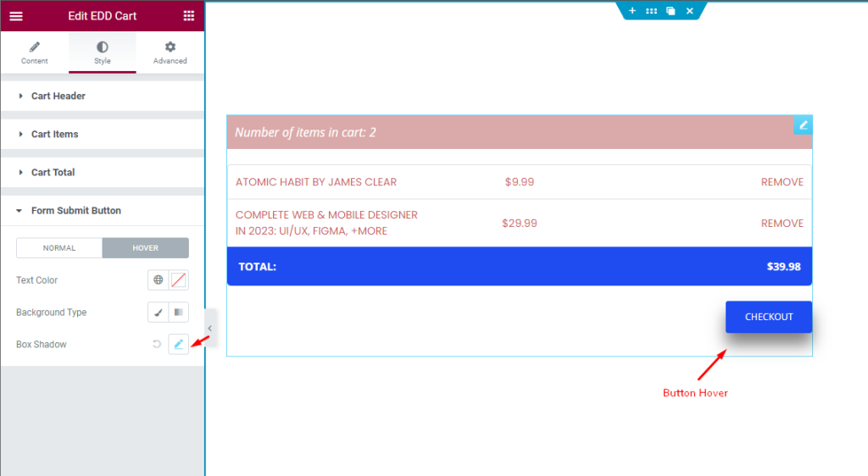Click Atomic Habit by James Clear item
Screen dimensions: 868x476
pyautogui.click(x=316, y=182)
